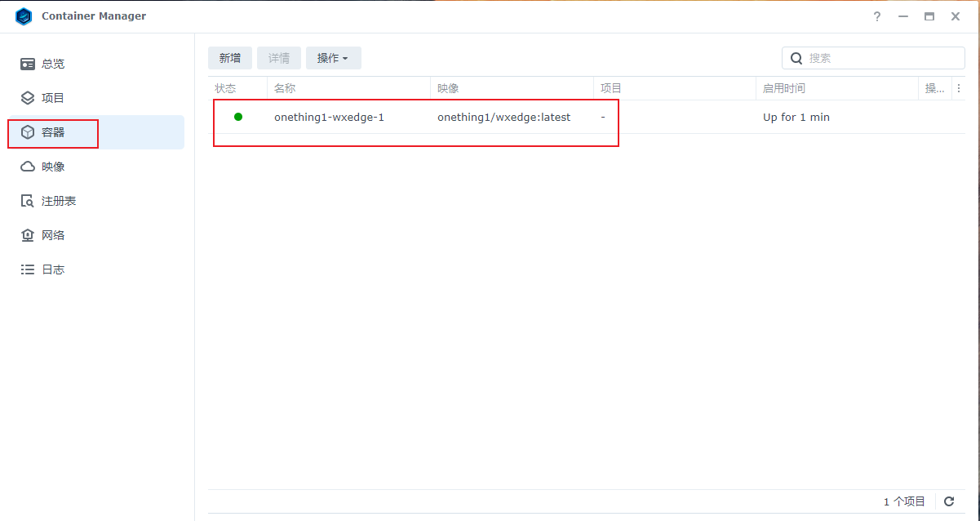This screenshot has height=521, width=980.
Task: Click the 'Up for 1 min' uptime cell
Action: [796, 117]
